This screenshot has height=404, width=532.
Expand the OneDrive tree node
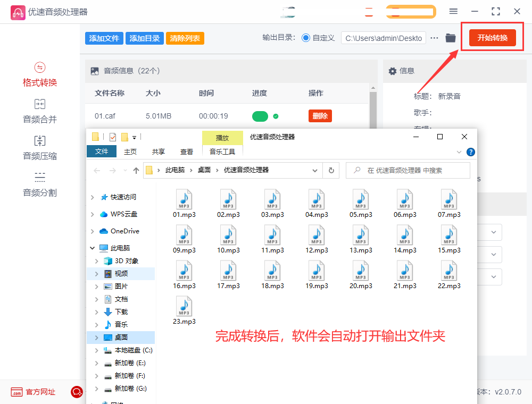click(92, 231)
